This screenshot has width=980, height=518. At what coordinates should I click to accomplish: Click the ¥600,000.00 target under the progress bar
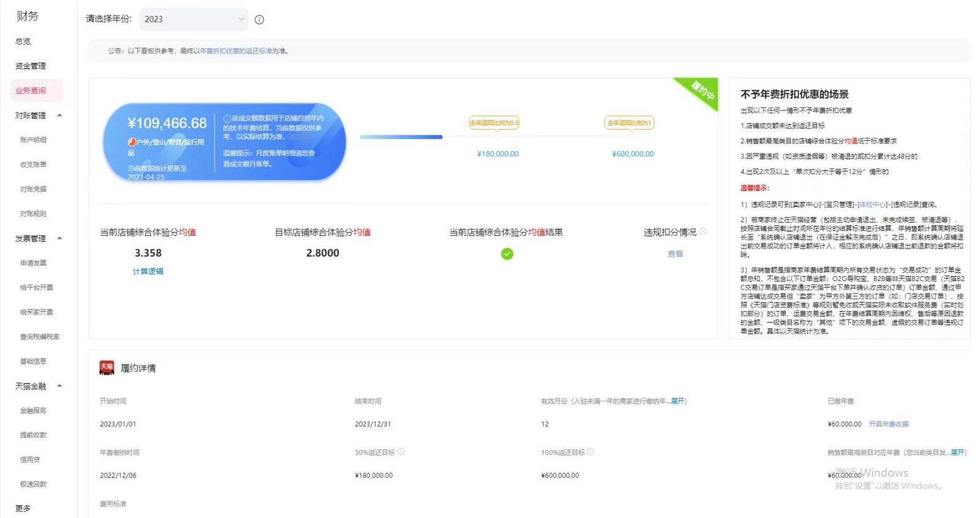pos(633,154)
